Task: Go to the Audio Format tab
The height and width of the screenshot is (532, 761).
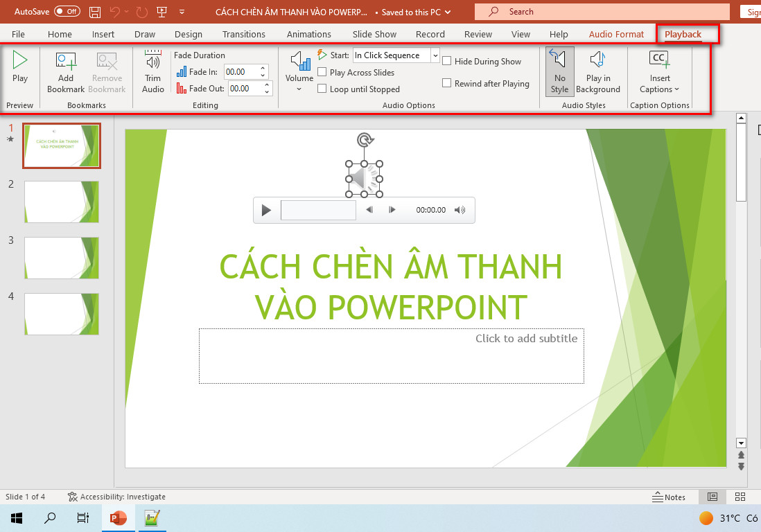Action: pos(616,34)
